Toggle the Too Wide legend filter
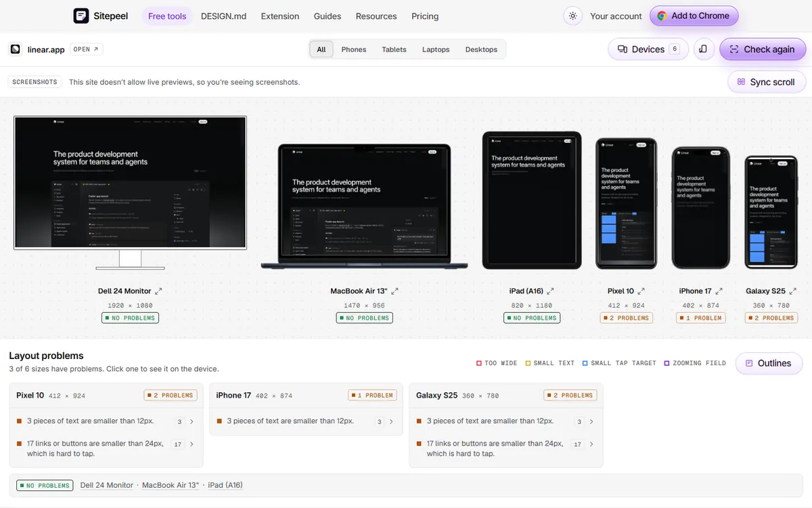 tap(497, 363)
